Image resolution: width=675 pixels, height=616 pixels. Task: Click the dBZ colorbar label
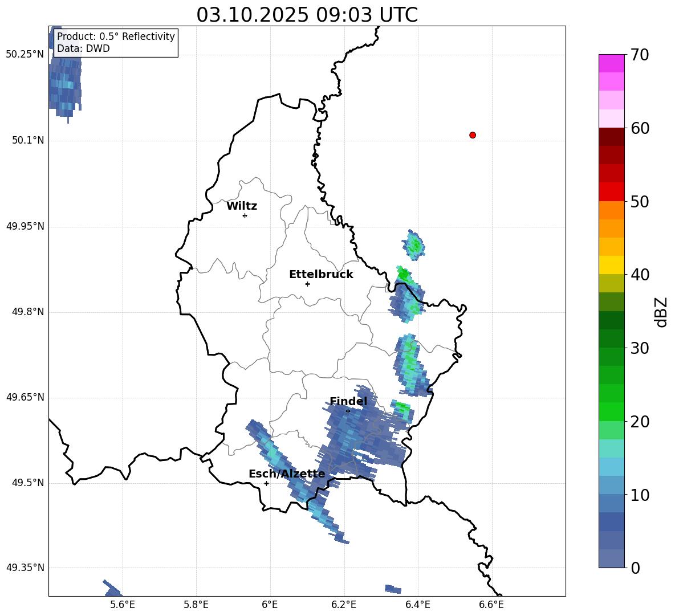pyautogui.click(x=662, y=312)
